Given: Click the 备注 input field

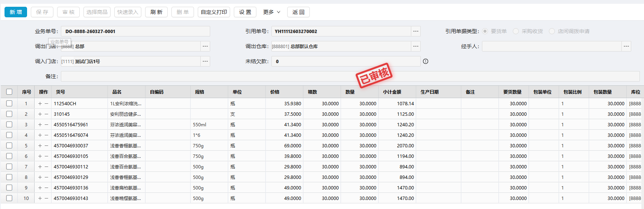Looking at the screenshot, I should coord(350,76).
